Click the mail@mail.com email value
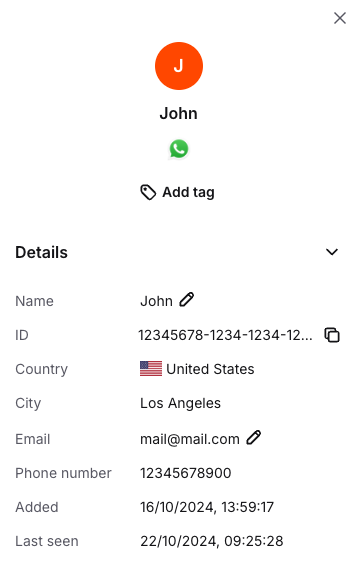Viewport: 364px width, 566px height. tap(190, 439)
